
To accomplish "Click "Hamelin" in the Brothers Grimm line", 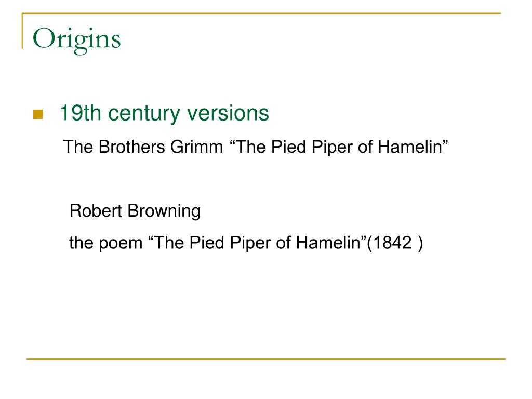I will click(410, 147).
